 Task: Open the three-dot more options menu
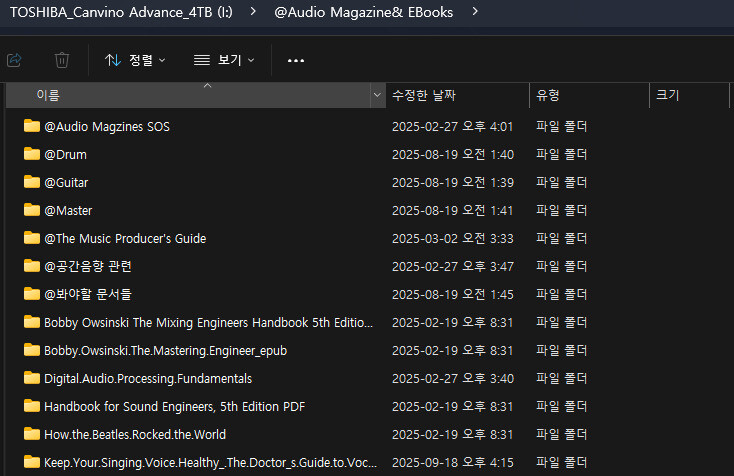(x=296, y=60)
